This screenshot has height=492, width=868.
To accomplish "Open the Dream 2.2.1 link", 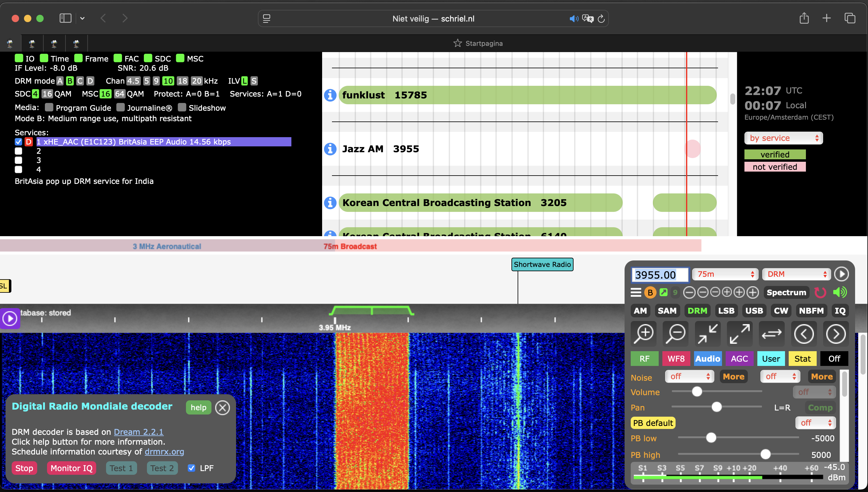I will click(139, 432).
